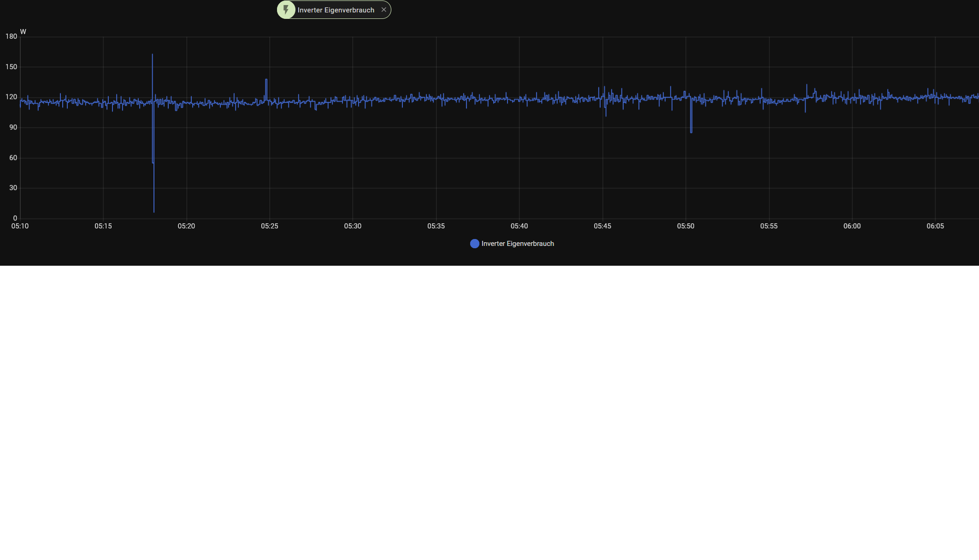The width and height of the screenshot is (979, 560).
Task: Remove the Inverter Eigenverbrauch chip with the X
Action: click(383, 10)
